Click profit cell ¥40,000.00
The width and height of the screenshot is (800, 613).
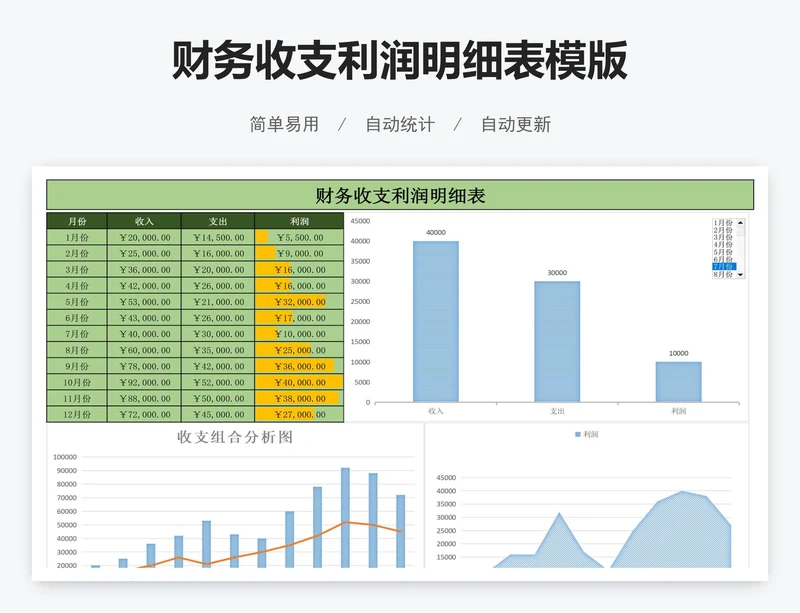coord(299,382)
